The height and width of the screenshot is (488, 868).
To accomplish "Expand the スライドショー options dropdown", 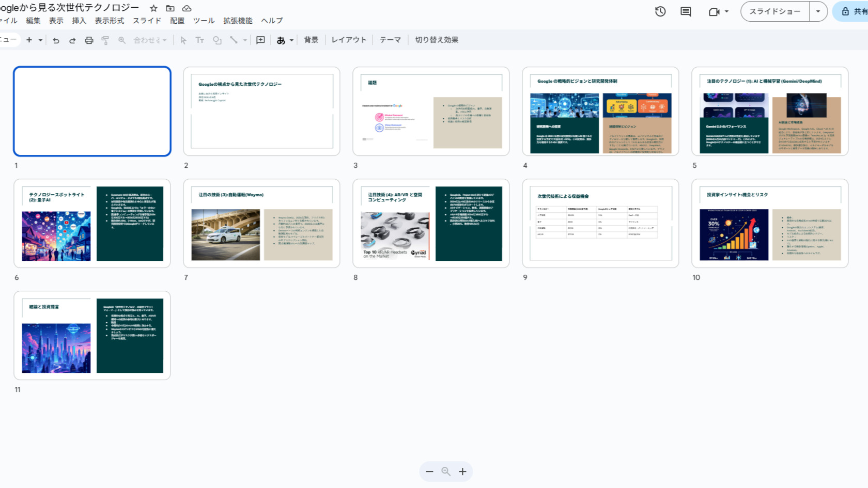I will pyautogui.click(x=819, y=11).
